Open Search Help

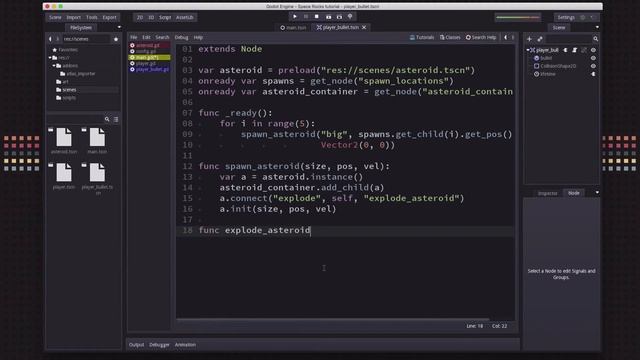coord(481,37)
